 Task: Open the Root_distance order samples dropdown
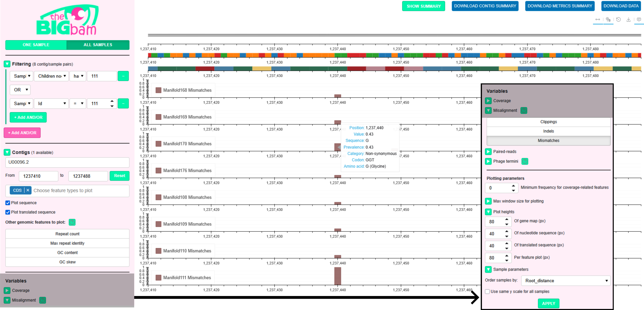coord(566,281)
